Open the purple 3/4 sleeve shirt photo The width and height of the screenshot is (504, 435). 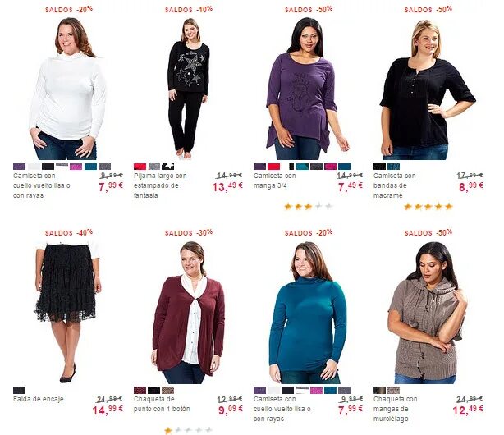308,89
